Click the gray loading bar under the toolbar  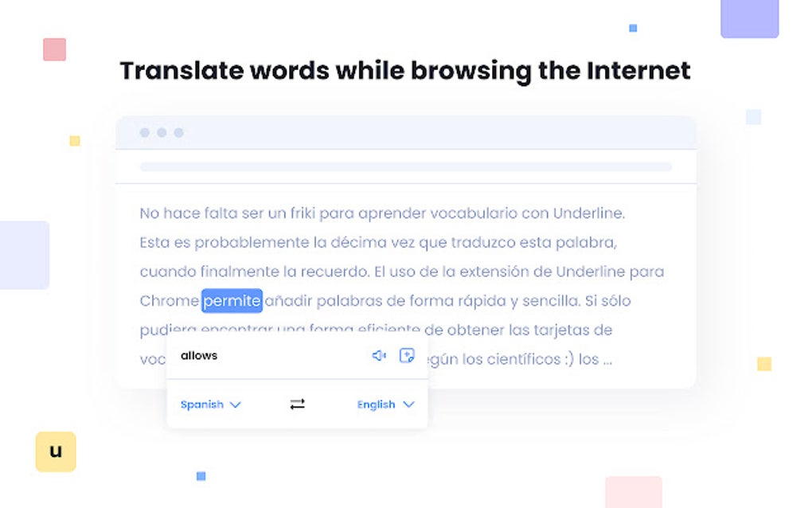click(x=405, y=166)
